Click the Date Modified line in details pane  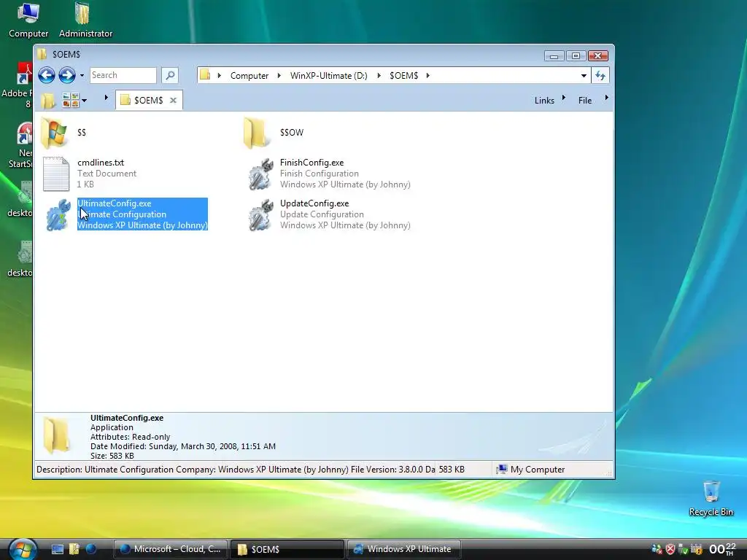(x=183, y=446)
